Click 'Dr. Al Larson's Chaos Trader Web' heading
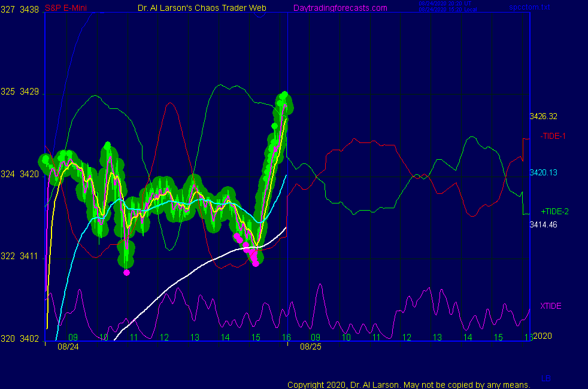The width and height of the screenshot is (588, 389). point(202,8)
